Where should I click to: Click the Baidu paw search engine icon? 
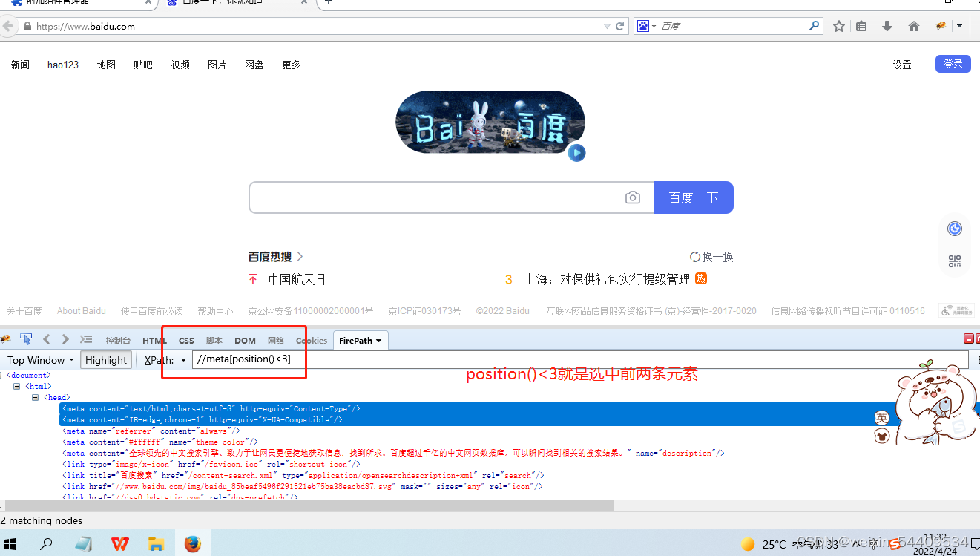click(642, 26)
